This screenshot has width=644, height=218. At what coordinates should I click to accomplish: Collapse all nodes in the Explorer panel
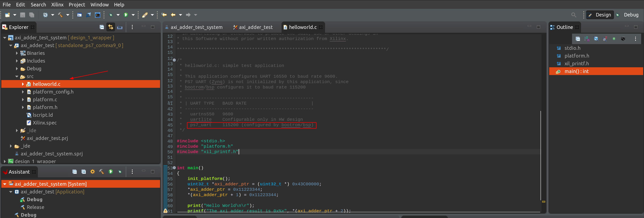(x=102, y=27)
